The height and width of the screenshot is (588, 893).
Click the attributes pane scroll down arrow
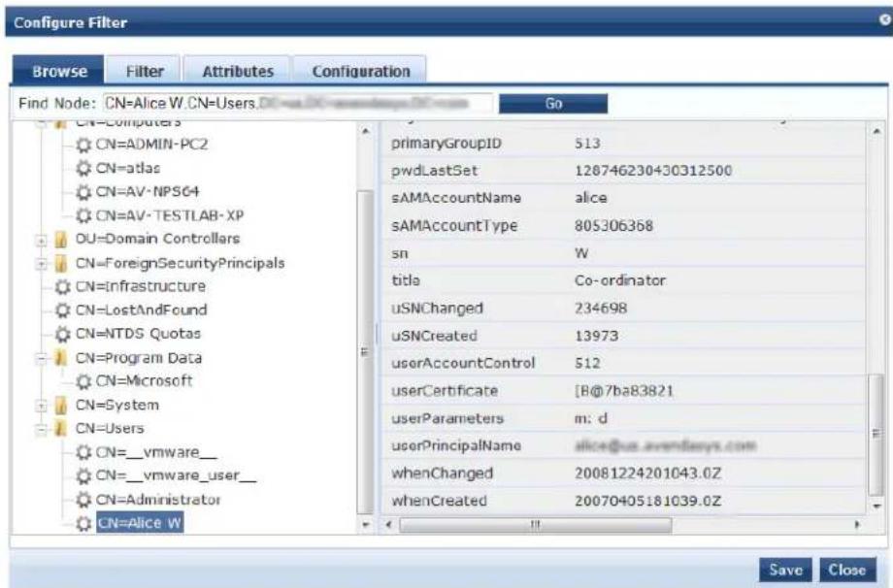[x=877, y=506]
